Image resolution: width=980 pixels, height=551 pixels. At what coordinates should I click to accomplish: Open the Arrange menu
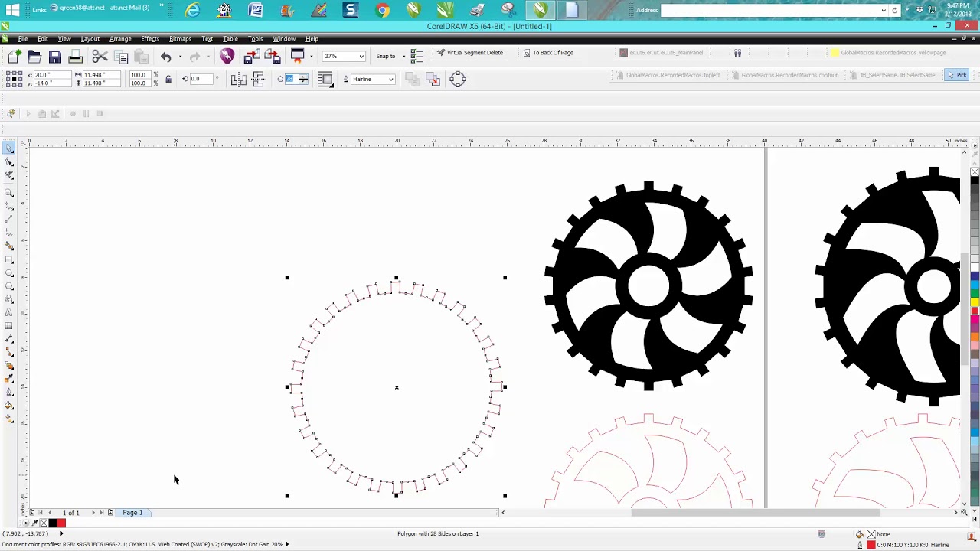coord(120,39)
